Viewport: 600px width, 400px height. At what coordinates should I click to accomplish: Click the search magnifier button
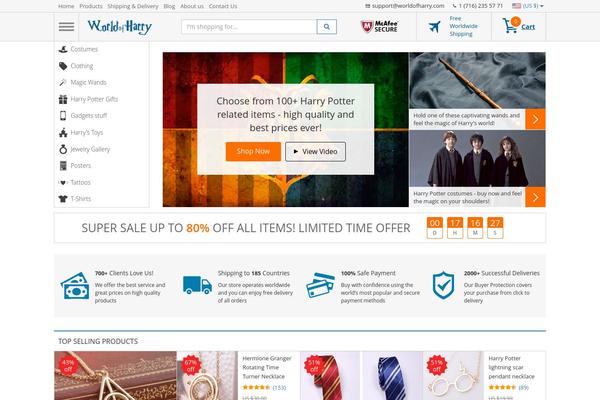pos(326,27)
